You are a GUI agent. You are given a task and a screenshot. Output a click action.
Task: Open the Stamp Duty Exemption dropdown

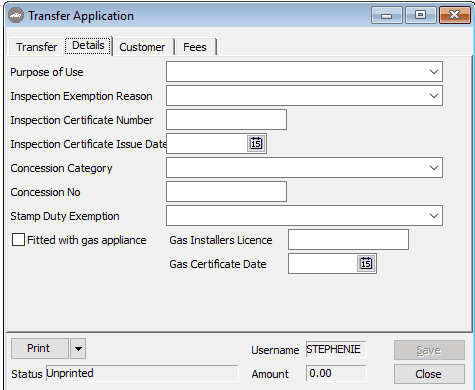coord(434,216)
